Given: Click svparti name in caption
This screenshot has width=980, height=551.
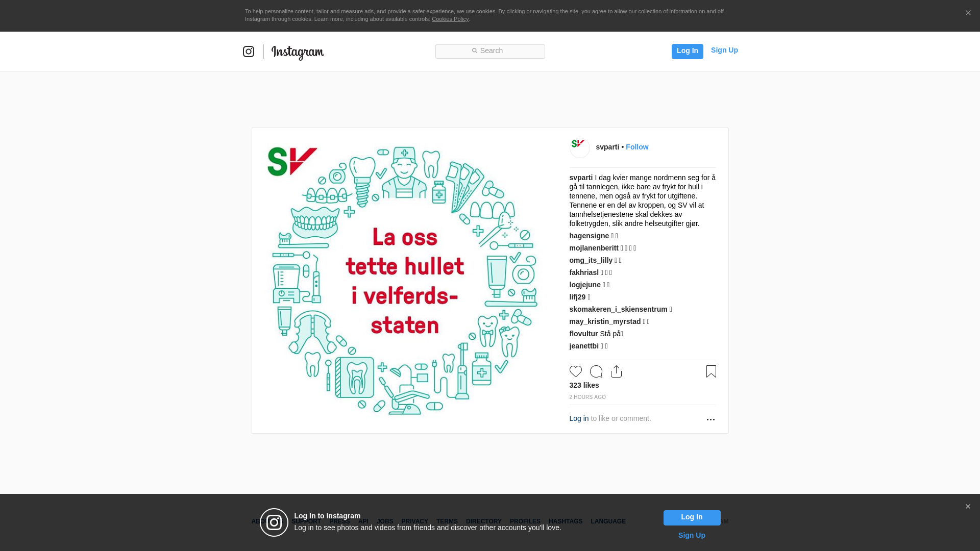Looking at the screenshot, I should pos(581,178).
